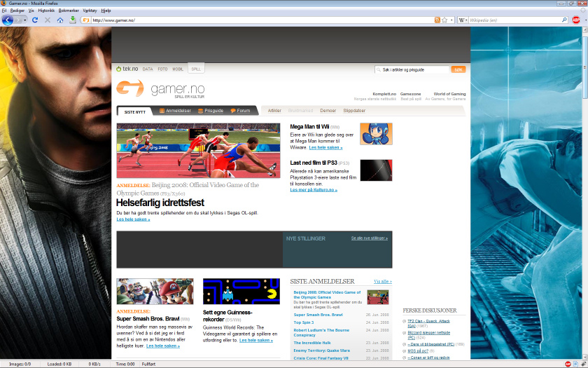Click the Adblock Plus toolbar icon

click(576, 20)
